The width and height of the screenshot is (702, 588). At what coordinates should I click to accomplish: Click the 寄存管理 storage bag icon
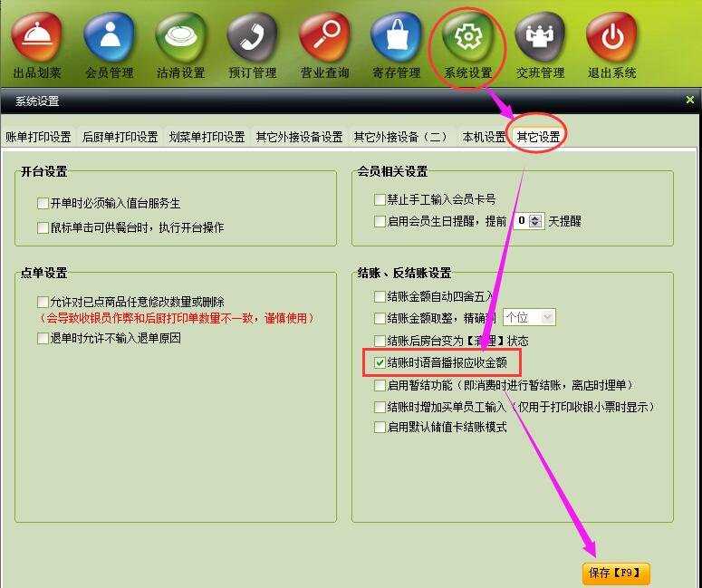click(396, 38)
